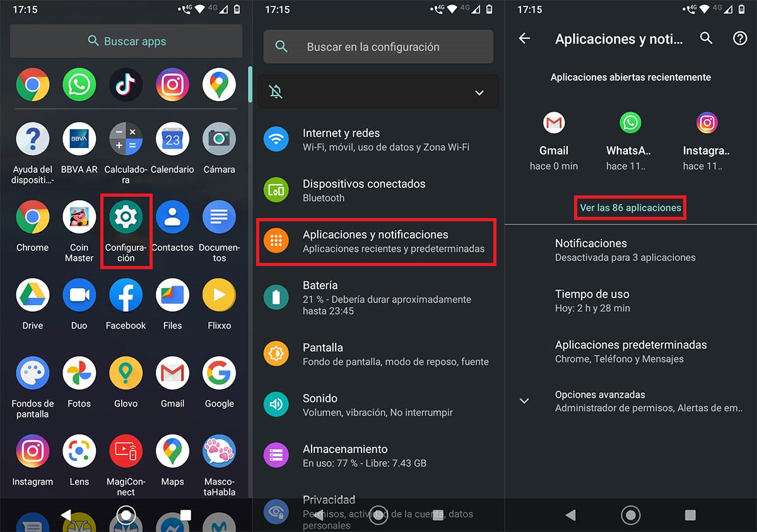Open the Calendario app

172,148
